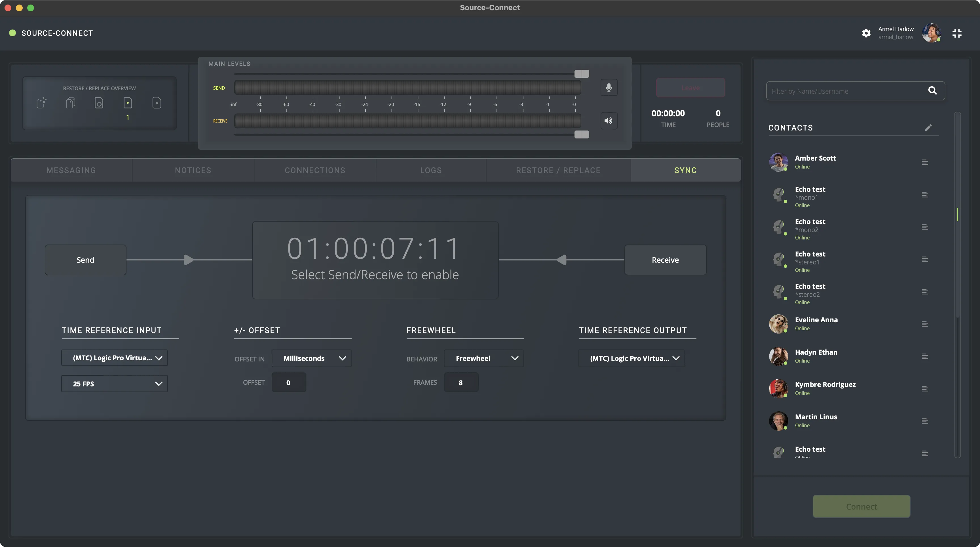Click Kymbre Rodriguez's avatar picture
This screenshot has width=980, height=547.
click(x=778, y=389)
